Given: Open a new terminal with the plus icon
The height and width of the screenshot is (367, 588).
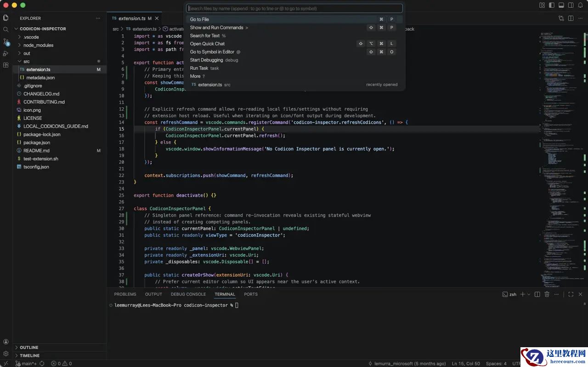Looking at the screenshot, I should 523,294.
